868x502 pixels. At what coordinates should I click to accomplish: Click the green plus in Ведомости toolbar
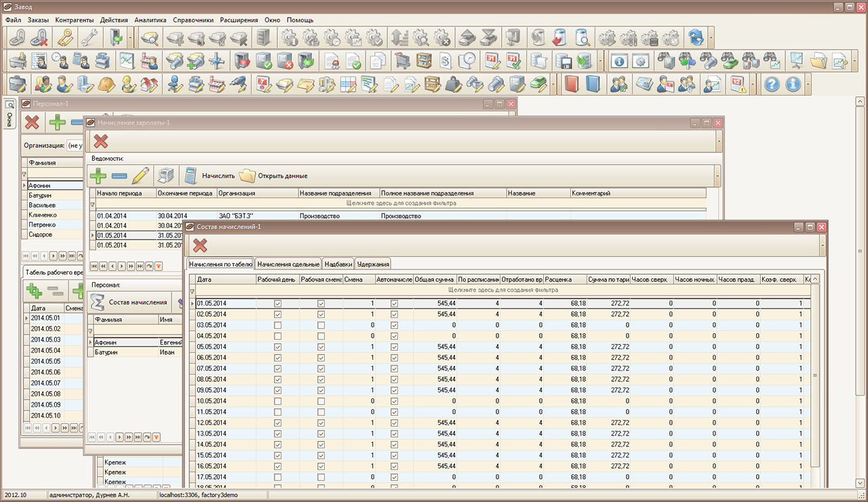98,176
